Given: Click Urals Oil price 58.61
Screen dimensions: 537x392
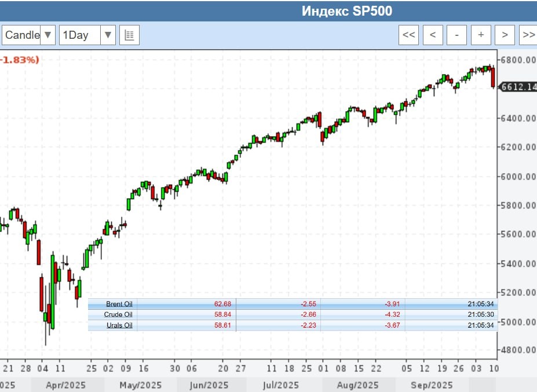Looking at the screenshot, I should 222,325.
